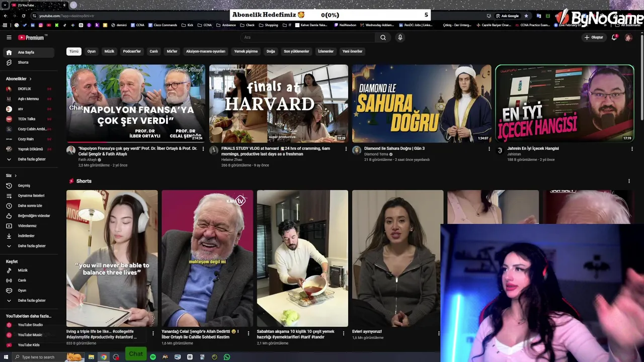The image size is (644, 362).
Task: Reload the page in Chrome
Action: (x=23, y=16)
